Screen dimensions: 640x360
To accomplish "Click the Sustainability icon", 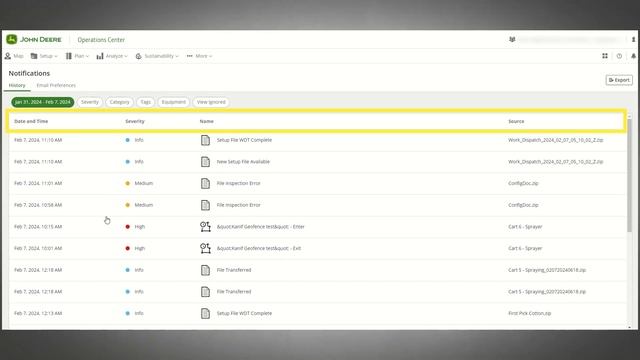I will tap(139, 56).
